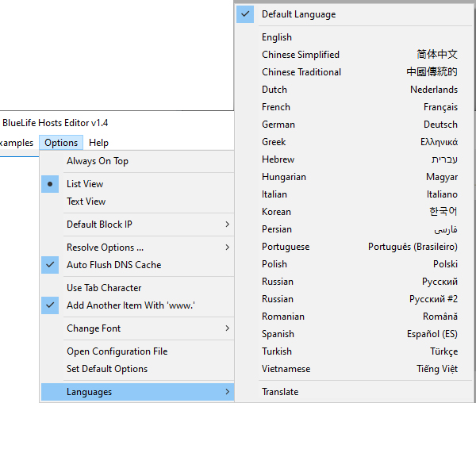
Task: Toggle Add Another Item With 'www.'
Action: coord(137,305)
